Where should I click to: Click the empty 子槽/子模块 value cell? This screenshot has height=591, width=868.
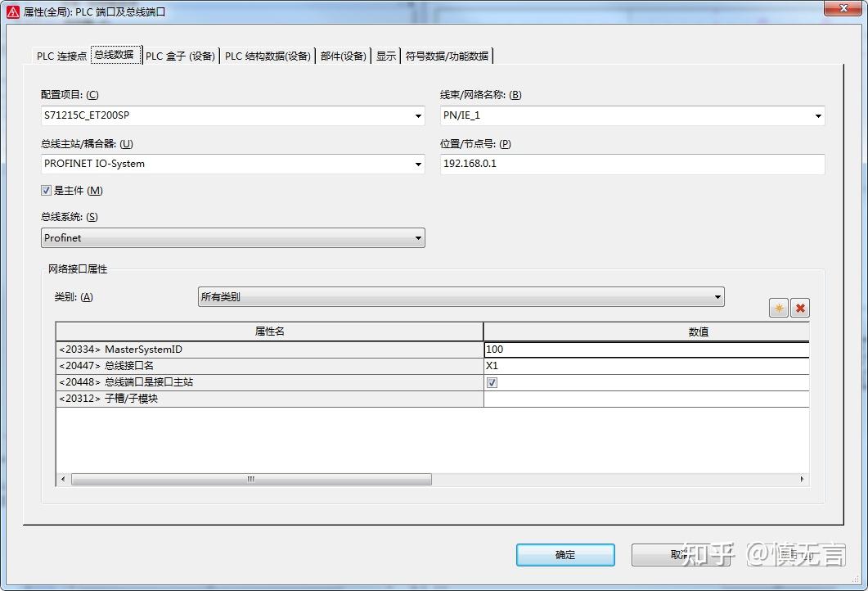coord(646,399)
